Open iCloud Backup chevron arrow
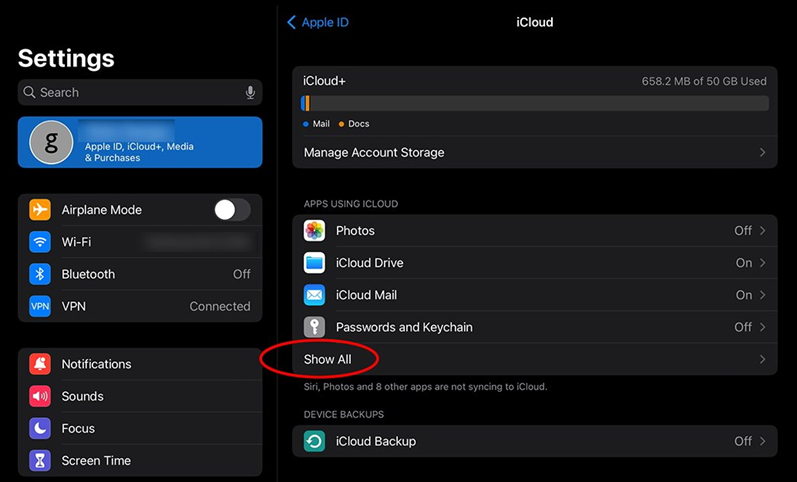Image resolution: width=797 pixels, height=482 pixels. [762, 441]
